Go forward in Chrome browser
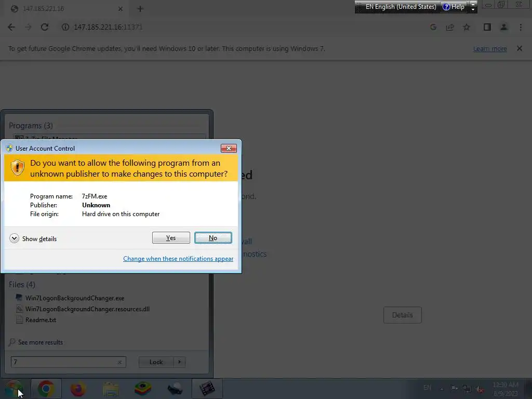Viewport: 532px width, 399px height. [28, 27]
